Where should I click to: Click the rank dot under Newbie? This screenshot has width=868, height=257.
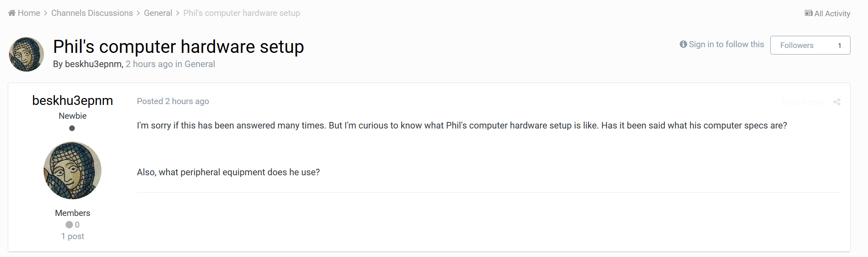(72, 128)
